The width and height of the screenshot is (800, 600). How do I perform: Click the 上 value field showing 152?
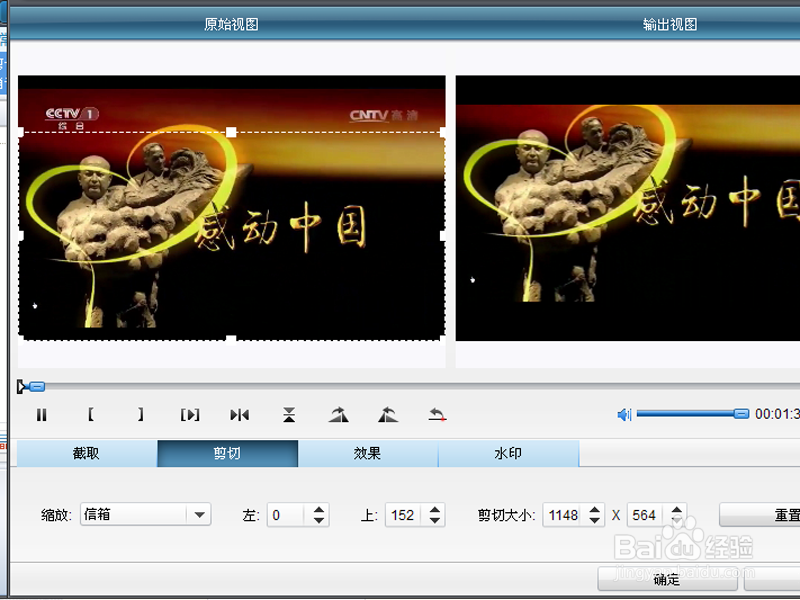[x=403, y=515]
